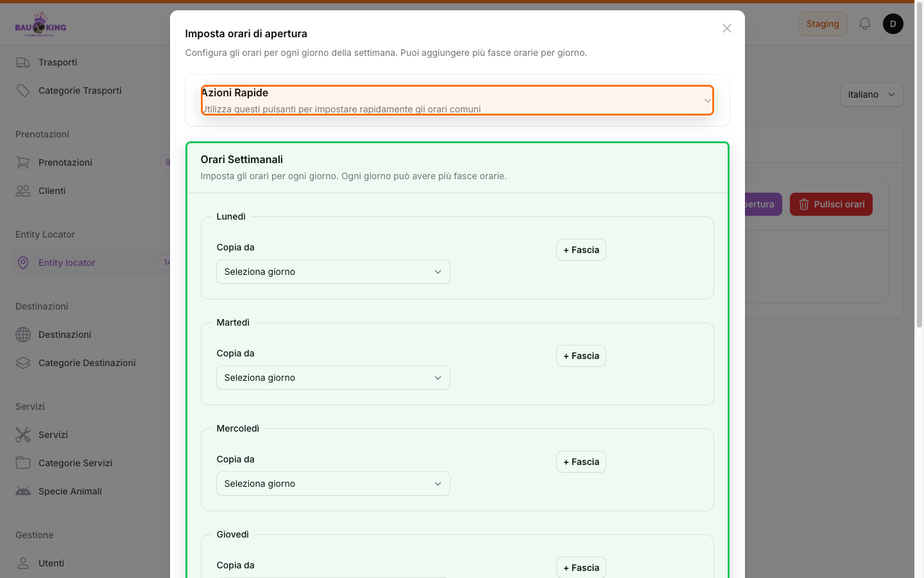Click the Mercoledì day label
This screenshot has height=578, width=924.
tap(238, 428)
